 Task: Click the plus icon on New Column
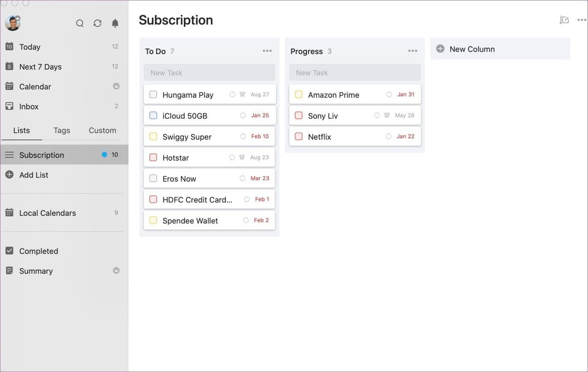(440, 49)
